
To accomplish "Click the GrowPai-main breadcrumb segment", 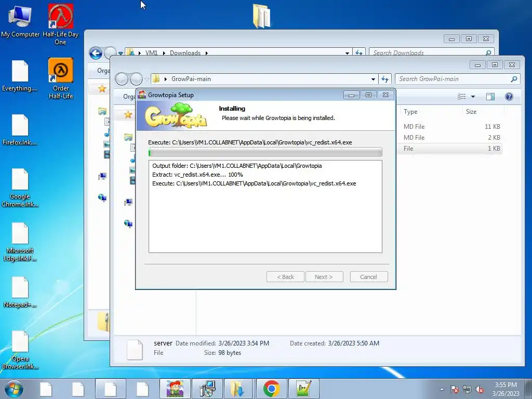I will coord(191,79).
